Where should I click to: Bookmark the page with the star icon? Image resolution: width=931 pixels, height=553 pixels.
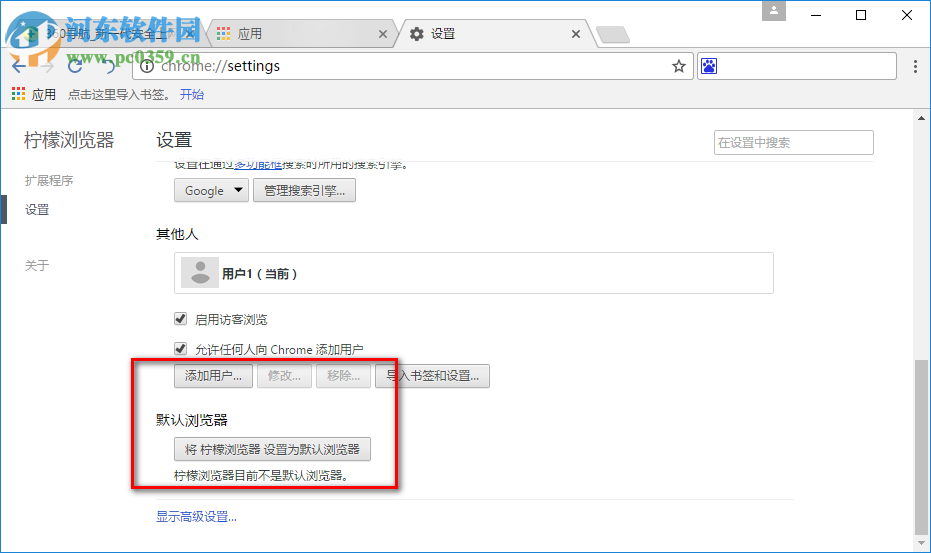click(x=679, y=66)
